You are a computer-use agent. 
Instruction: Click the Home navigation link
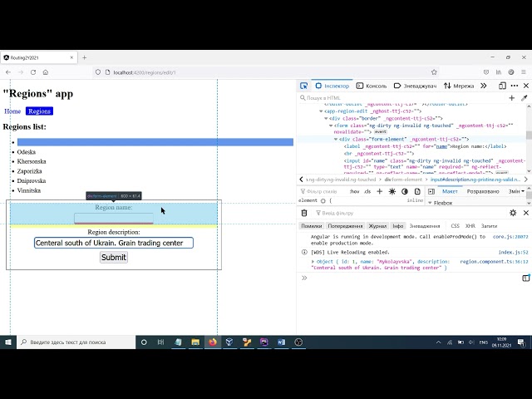click(12, 111)
